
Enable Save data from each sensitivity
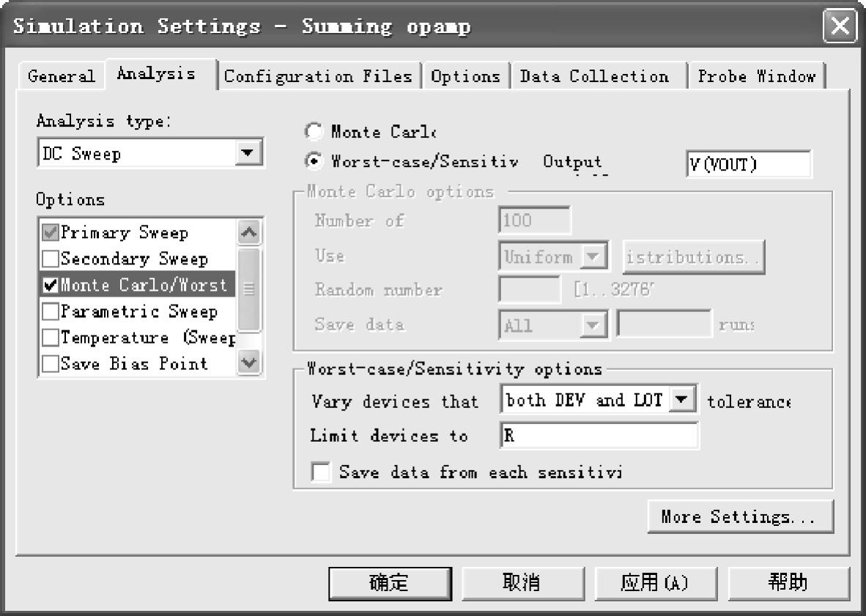tap(321, 472)
